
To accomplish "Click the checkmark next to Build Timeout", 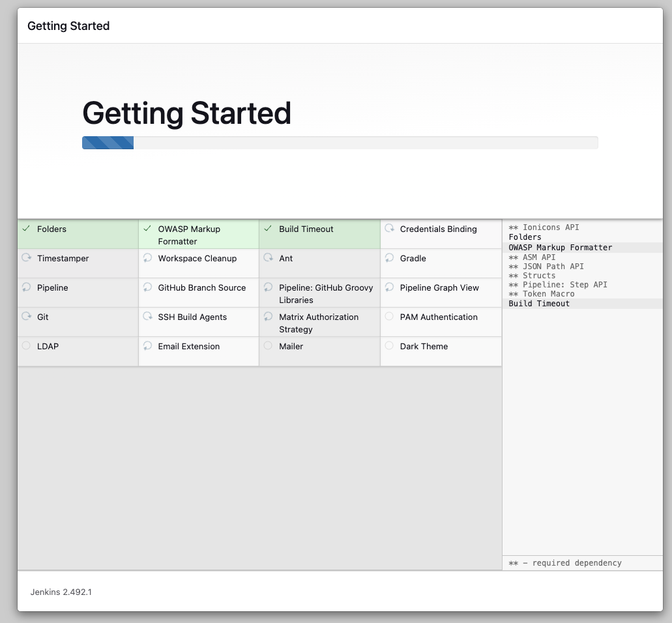I will point(268,228).
